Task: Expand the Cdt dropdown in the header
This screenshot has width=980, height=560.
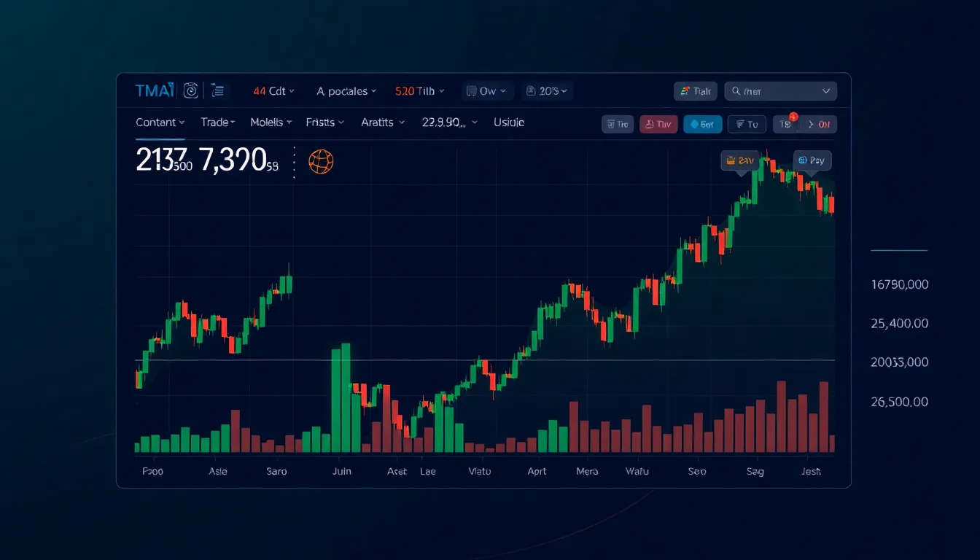Action: click(276, 91)
